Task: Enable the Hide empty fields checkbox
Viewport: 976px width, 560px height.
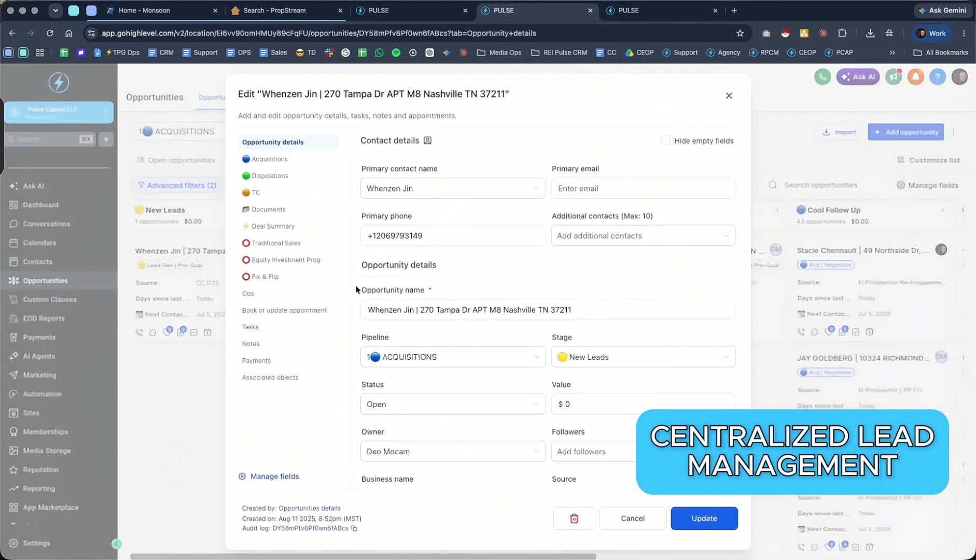Action: 665,141
